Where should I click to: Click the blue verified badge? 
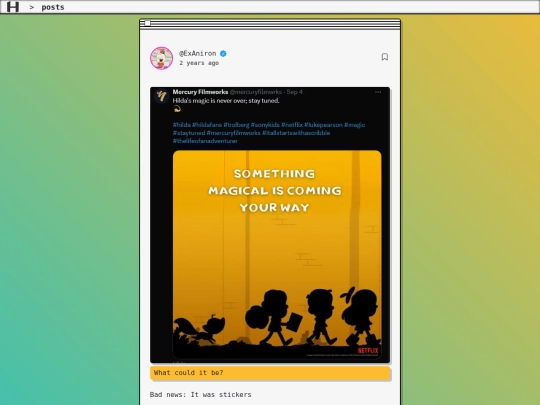223,53
